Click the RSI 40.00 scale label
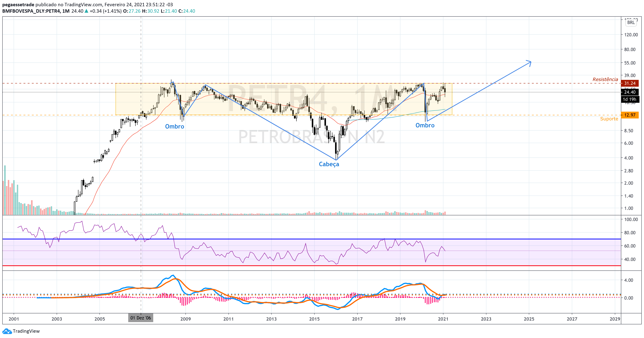This screenshot has width=644, height=338. coord(630,259)
